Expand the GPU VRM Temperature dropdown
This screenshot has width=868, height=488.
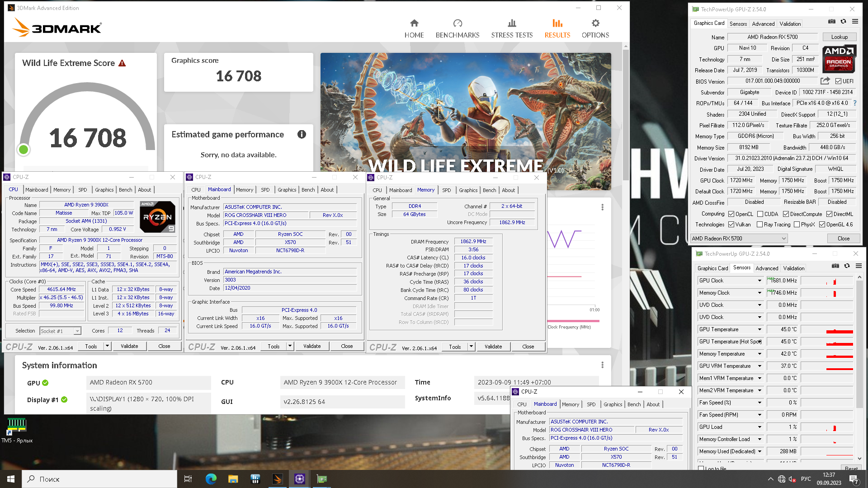759,366
